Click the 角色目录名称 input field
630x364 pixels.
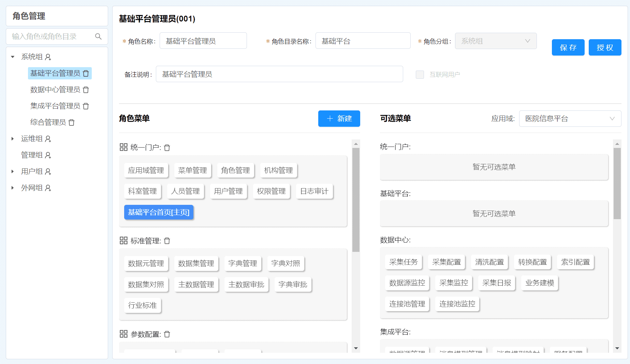(x=363, y=41)
